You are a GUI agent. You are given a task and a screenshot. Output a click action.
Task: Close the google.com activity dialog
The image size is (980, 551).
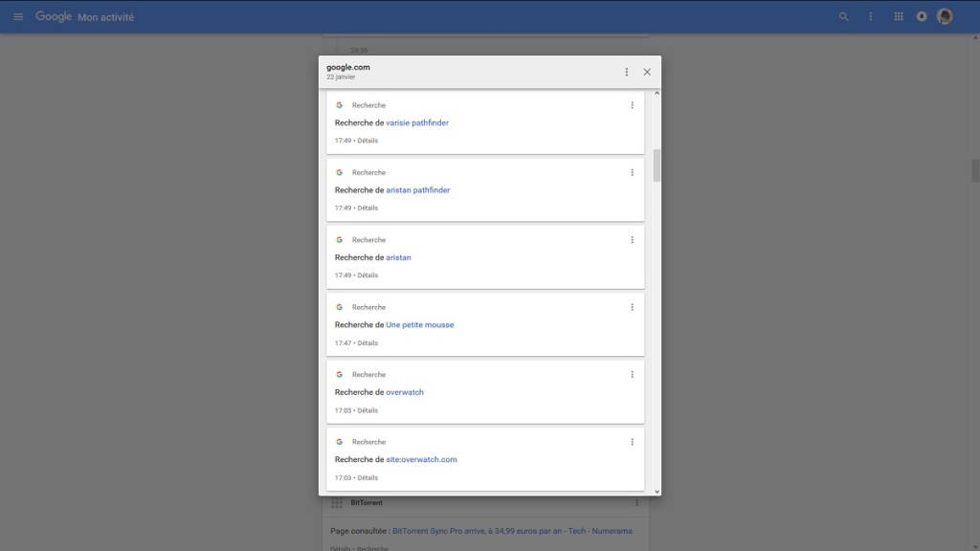point(647,72)
